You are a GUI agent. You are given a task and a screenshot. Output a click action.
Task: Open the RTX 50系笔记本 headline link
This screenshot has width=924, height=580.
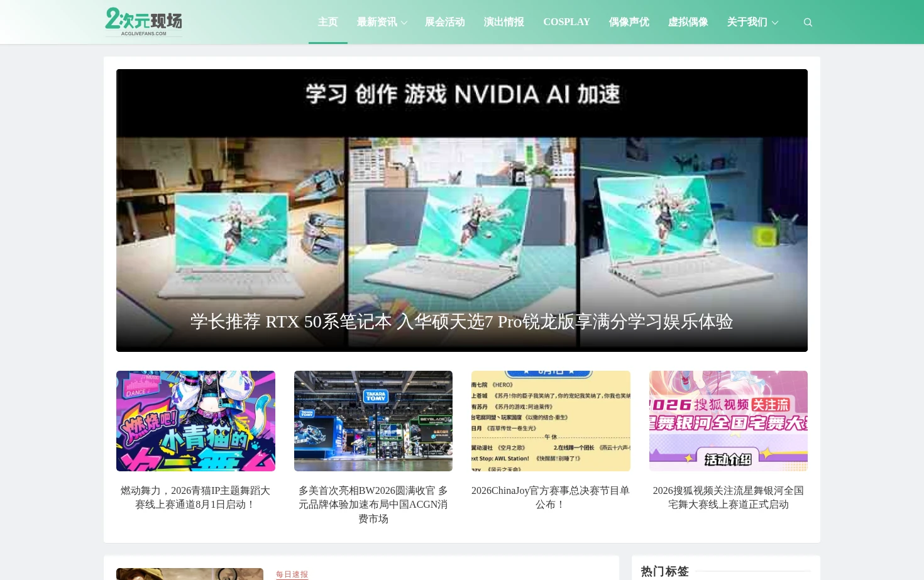(x=462, y=322)
